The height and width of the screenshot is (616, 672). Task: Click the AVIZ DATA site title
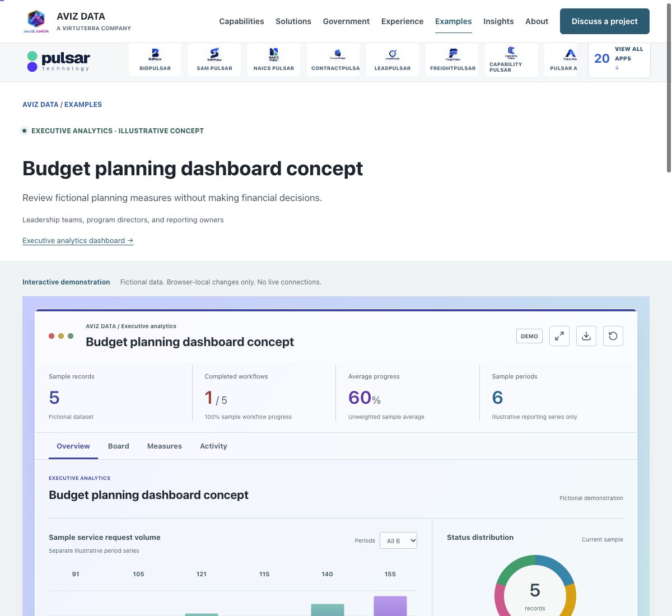pyautogui.click(x=81, y=16)
